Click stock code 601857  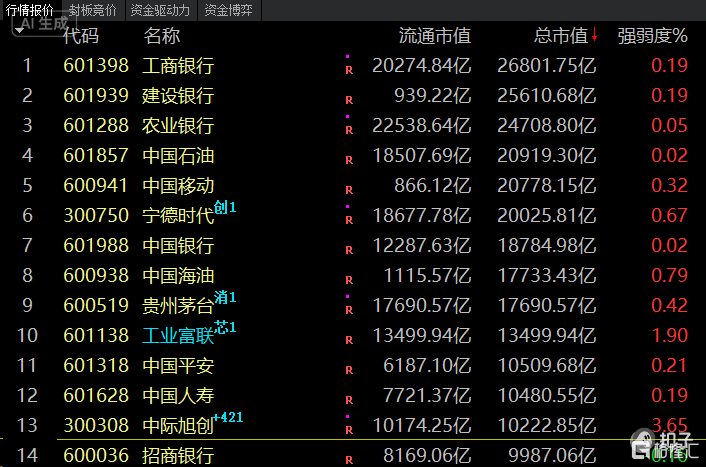pyautogui.click(x=96, y=156)
